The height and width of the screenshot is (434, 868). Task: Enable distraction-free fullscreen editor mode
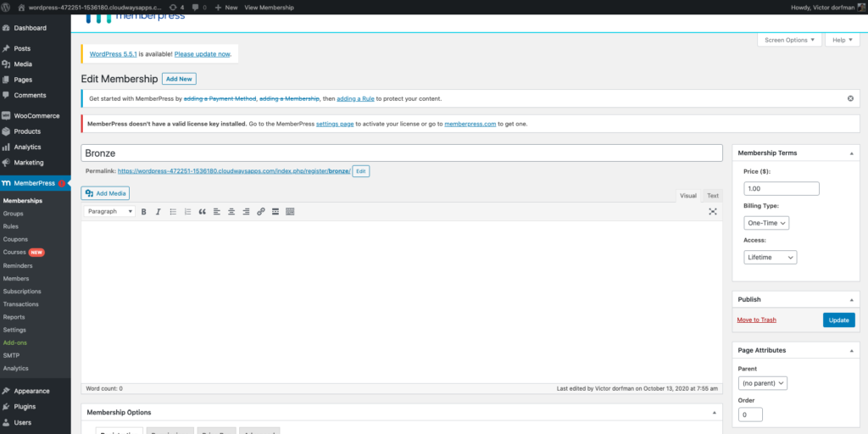[x=713, y=211]
